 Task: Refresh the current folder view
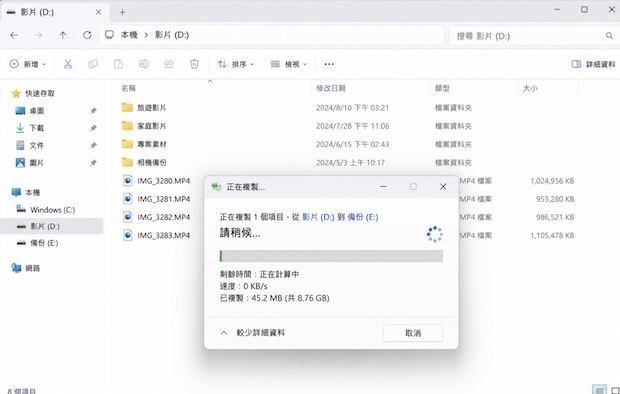click(x=87, y=35)
